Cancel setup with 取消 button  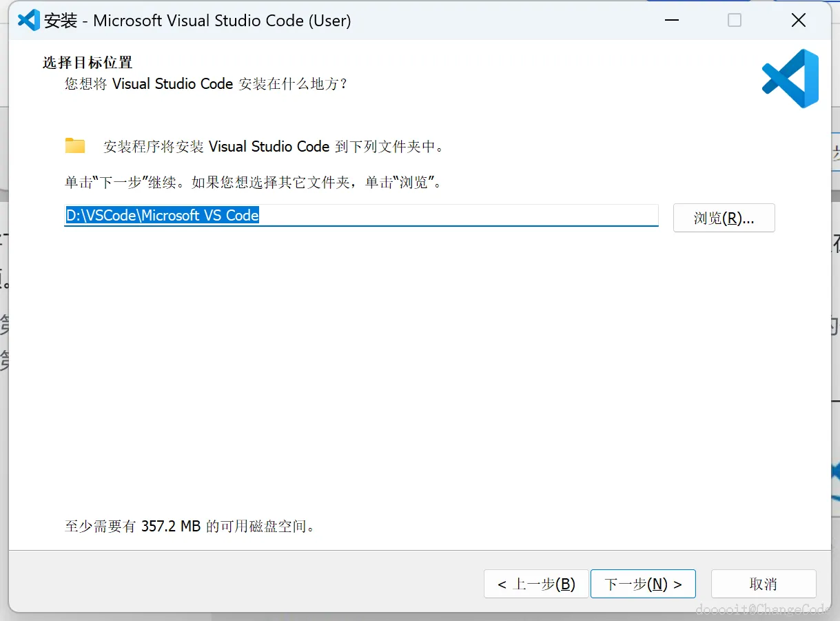(x=764, y=584)
